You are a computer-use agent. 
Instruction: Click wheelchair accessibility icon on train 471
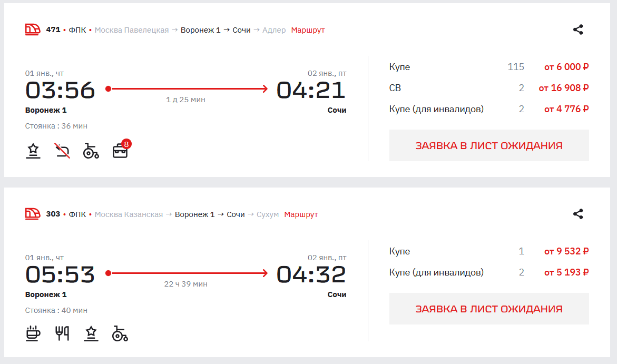[x=91, y=151]
